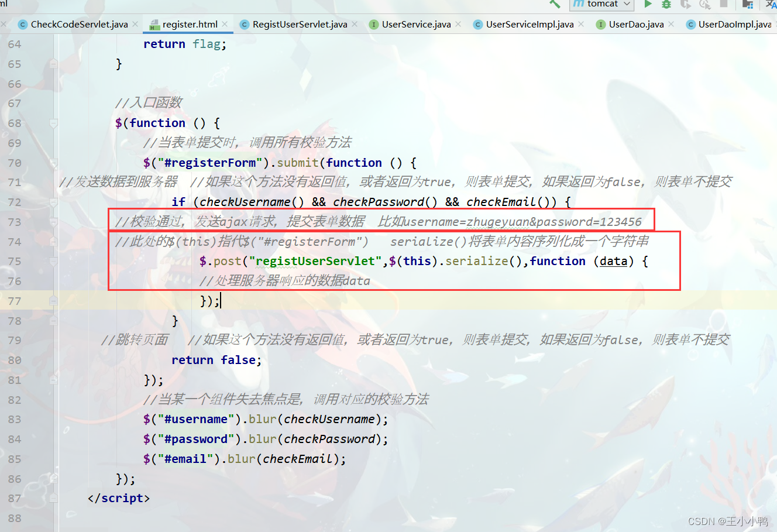The image size is (777, 532).
Task: Click the UserDao.java interface icon
Action: pos(601,25)
